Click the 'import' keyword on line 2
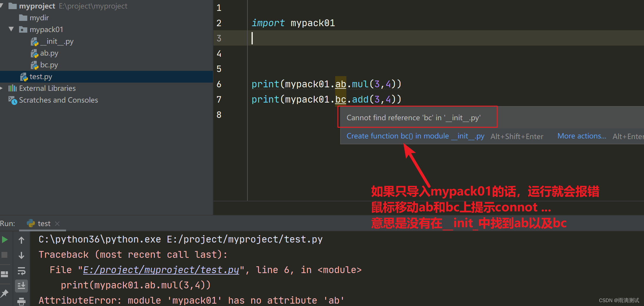This screenshot has height=306, width=644. tap(268, 23)
